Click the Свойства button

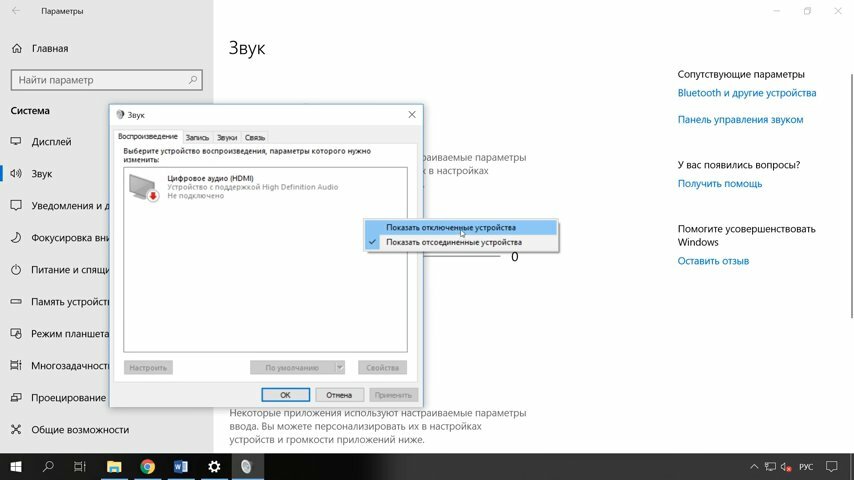coord(382,368)
